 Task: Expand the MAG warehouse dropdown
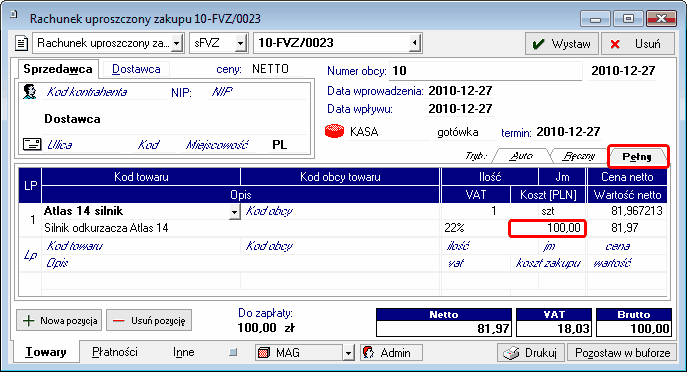(x=349, y=353)
